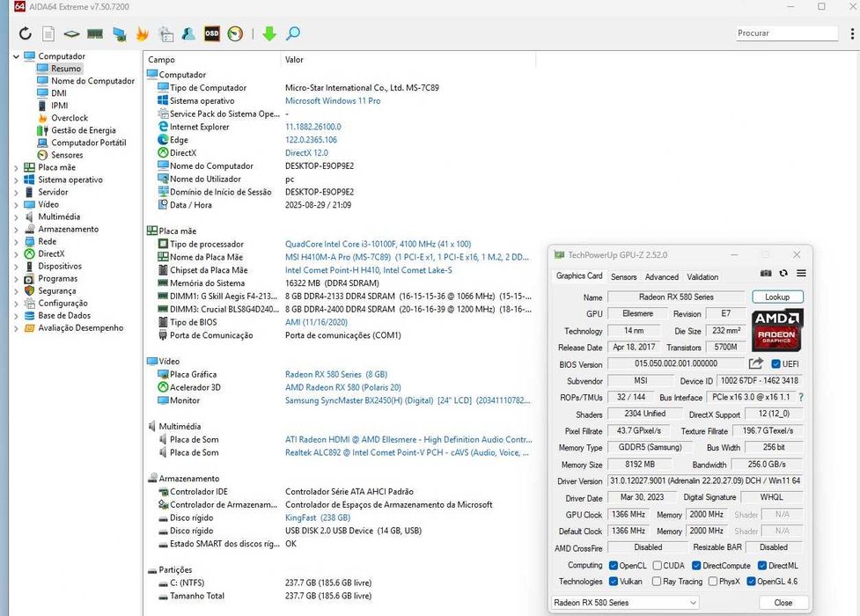The image size is (860, 616).
Task: Expand the Rede tree node
Action: (16, 242)
